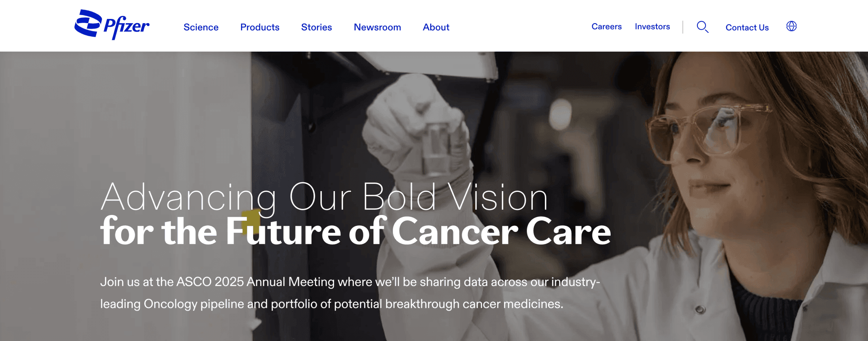
Task: Open the search magnifier icon
Action: (x=702, y=27)
